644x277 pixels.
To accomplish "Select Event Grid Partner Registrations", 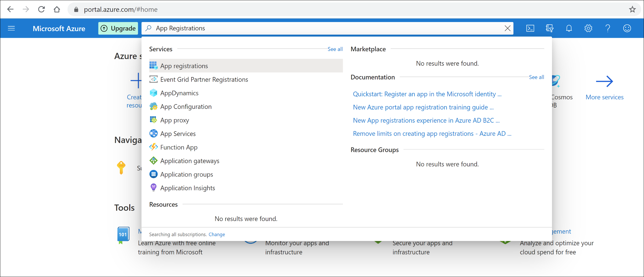I will click(x=246, y=79).
